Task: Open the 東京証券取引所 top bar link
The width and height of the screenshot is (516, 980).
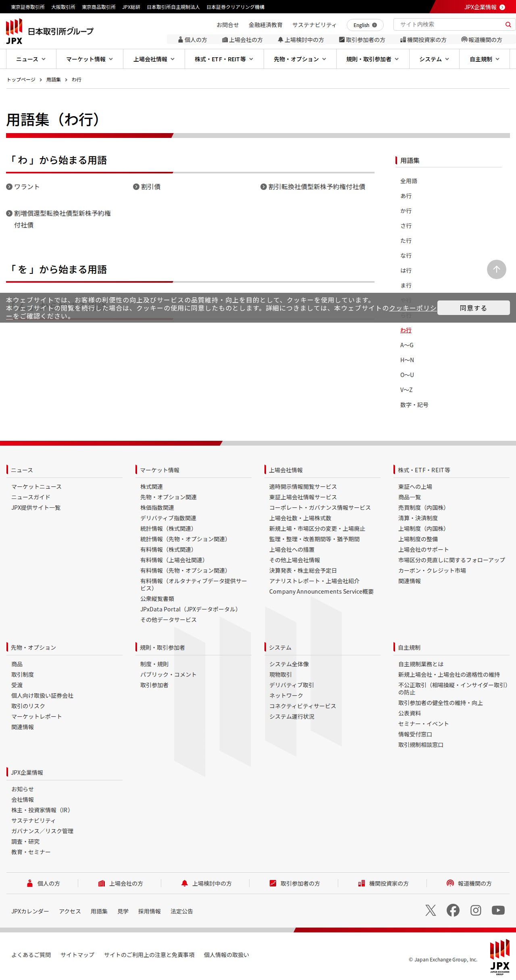Action: tap(28, 7)
